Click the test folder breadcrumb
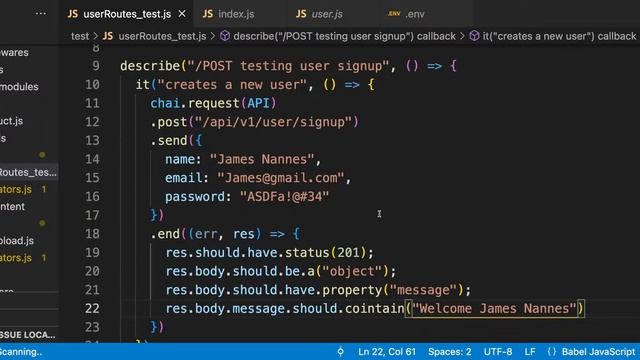The image size is (640, 360). coord(80,36)
